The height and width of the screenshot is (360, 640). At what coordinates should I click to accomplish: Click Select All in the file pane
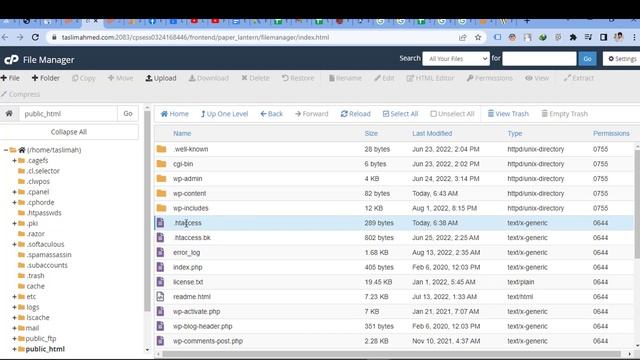pos(400,114)
